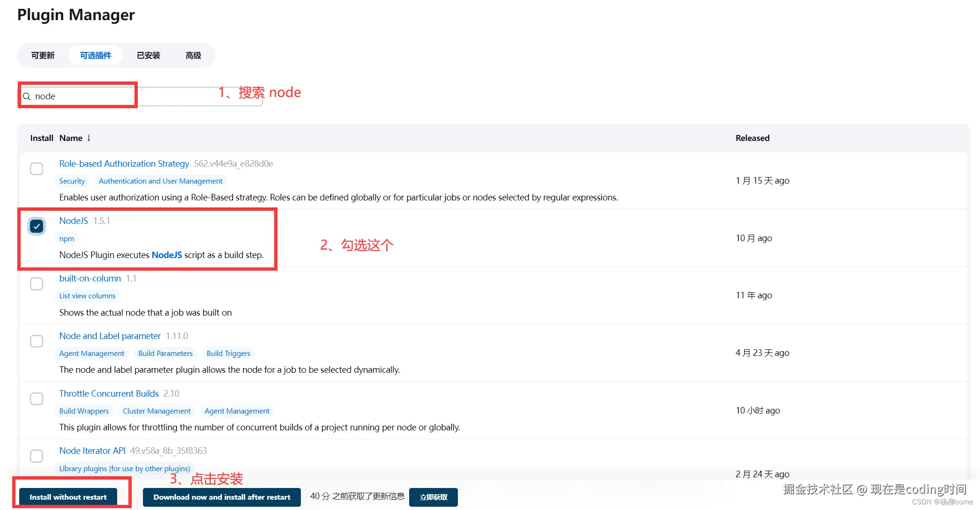
Task: Uncheck the NodeJS plugin checkbox
Action: [x=37, y=226]
